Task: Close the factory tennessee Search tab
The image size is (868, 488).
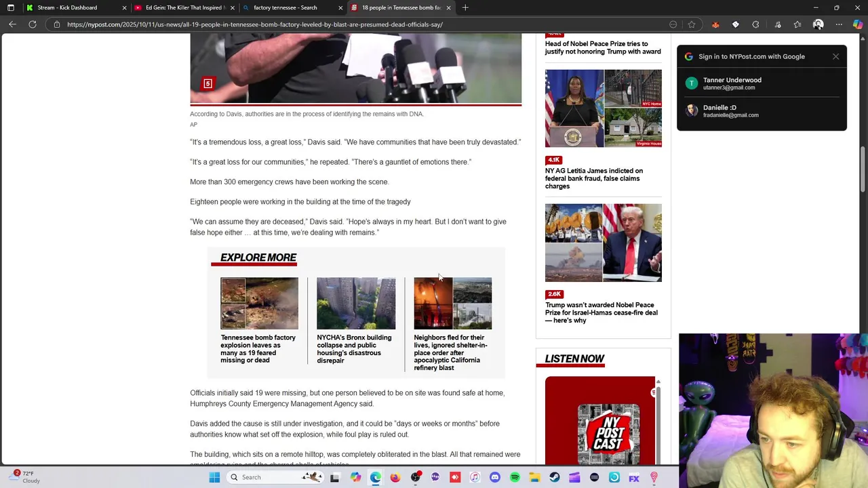Action: [341, 7]
